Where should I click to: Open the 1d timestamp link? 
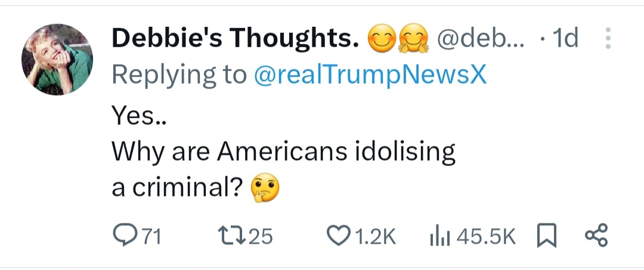565,39
